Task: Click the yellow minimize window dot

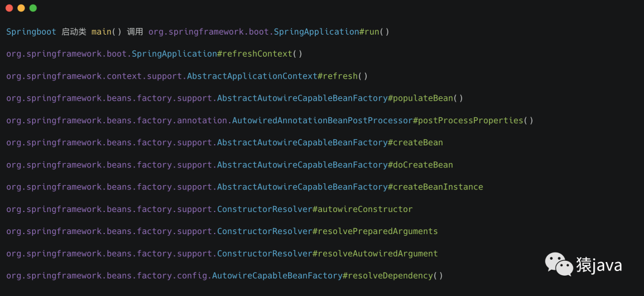Action: point(21,8)
